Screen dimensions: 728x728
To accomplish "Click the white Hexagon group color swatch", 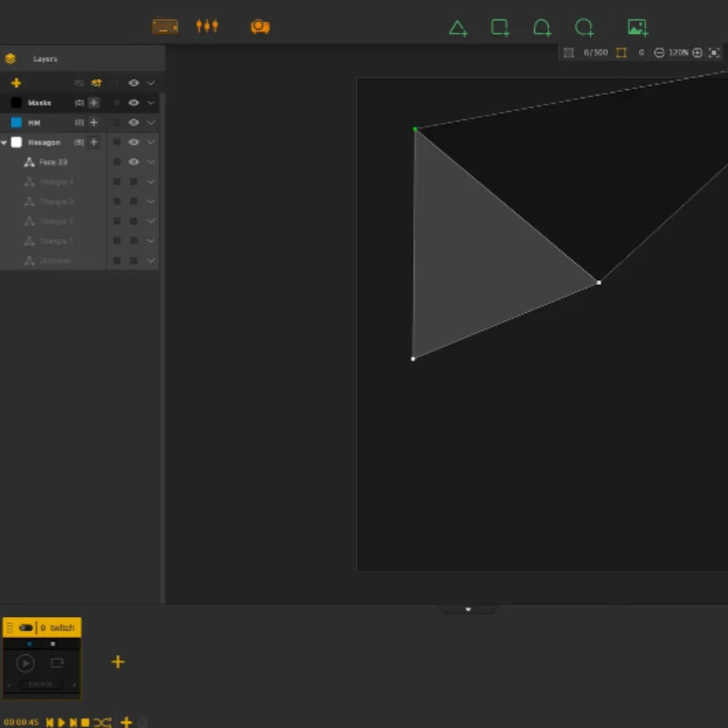I will (16, 142).
